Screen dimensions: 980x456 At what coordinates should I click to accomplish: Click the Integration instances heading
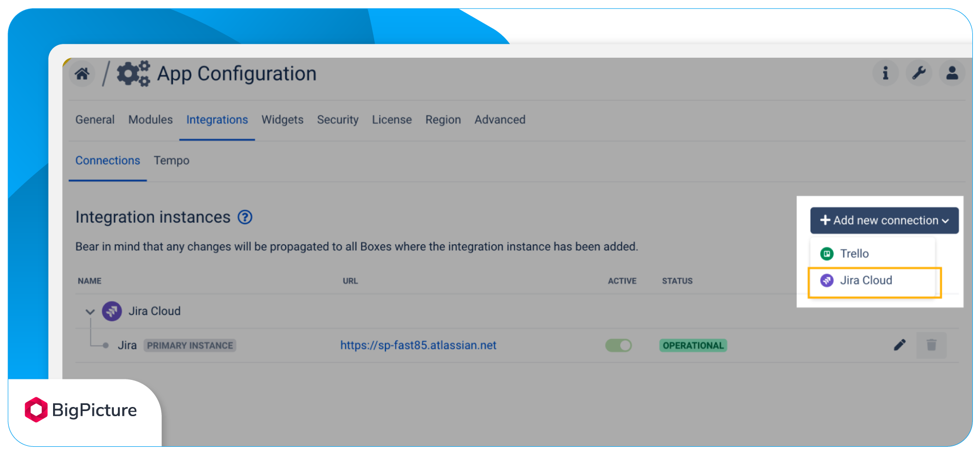153,217
